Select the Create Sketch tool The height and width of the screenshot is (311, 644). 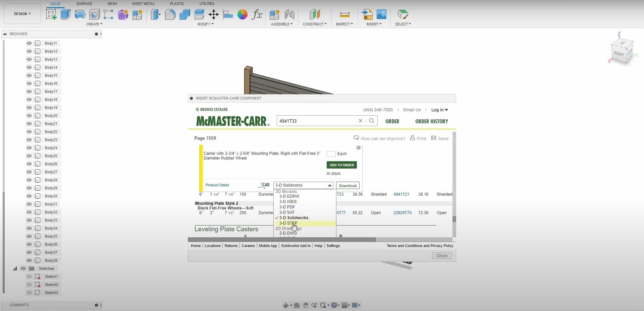[x=51, y=14]
